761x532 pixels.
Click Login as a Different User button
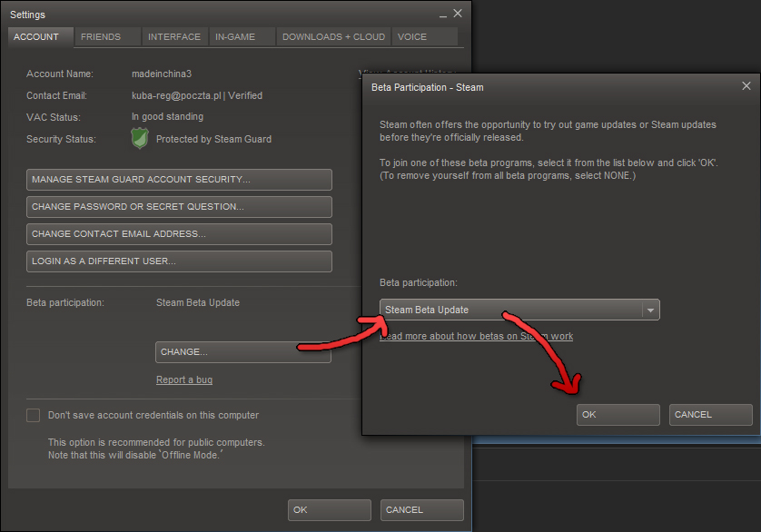pyautogui.click(x=179, y=261)
